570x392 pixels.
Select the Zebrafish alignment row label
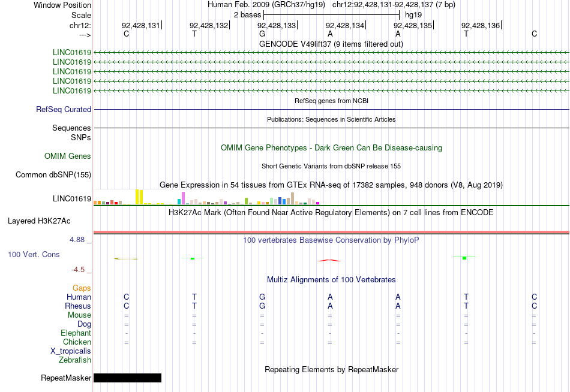click(75, 360)
